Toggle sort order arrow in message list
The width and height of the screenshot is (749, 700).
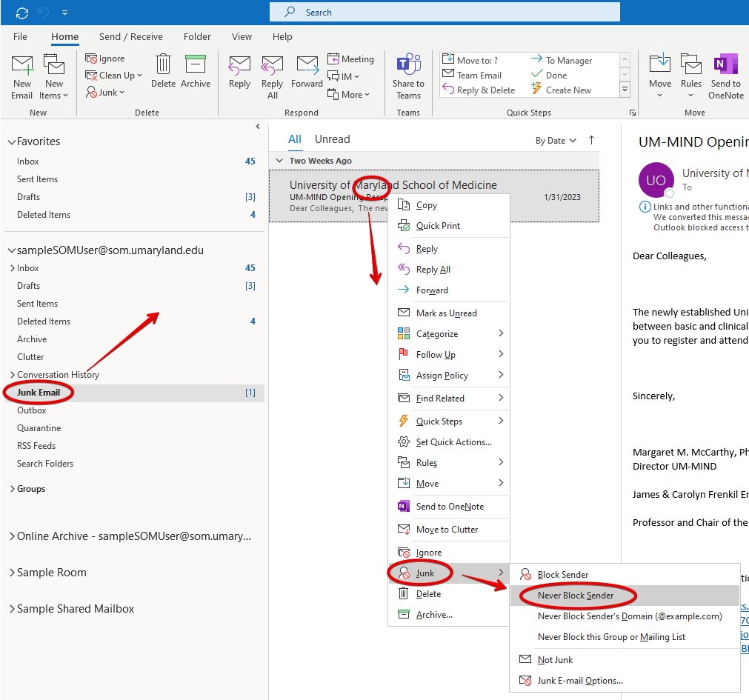(591, 140)
